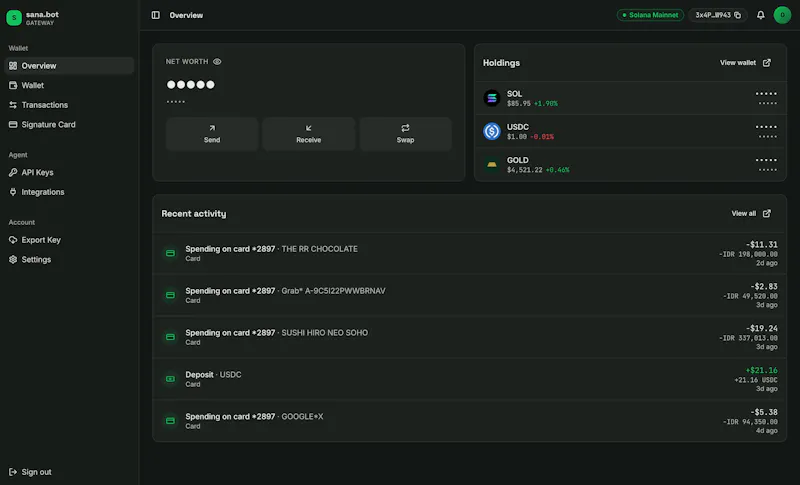Open API Keys page
The width and height of the screenshot is (800, 485).
click(69, 172)
